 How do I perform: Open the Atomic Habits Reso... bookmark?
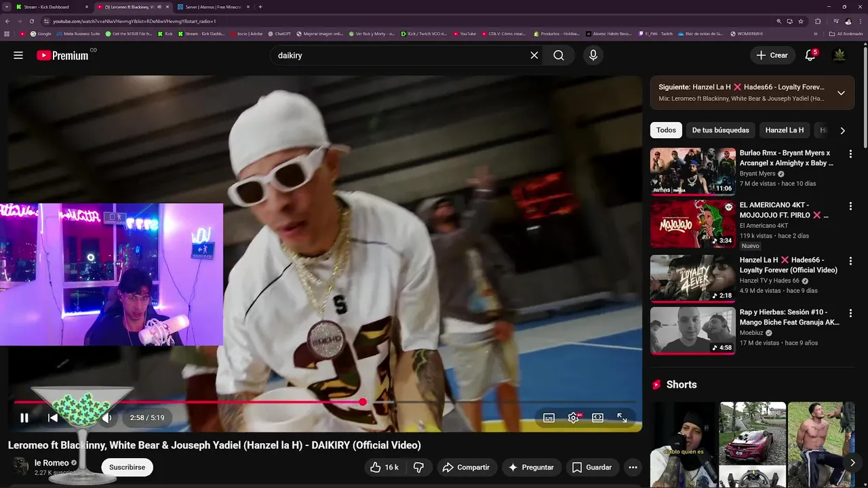coord(609,34)
